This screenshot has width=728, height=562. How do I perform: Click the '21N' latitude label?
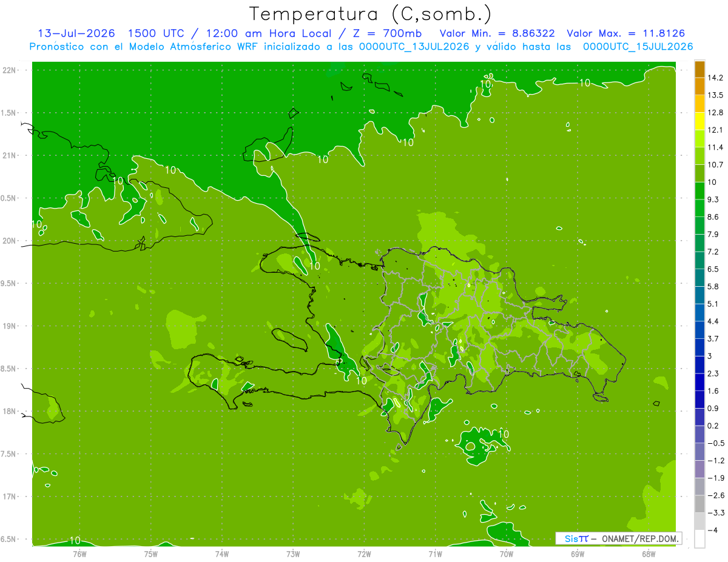9,156
